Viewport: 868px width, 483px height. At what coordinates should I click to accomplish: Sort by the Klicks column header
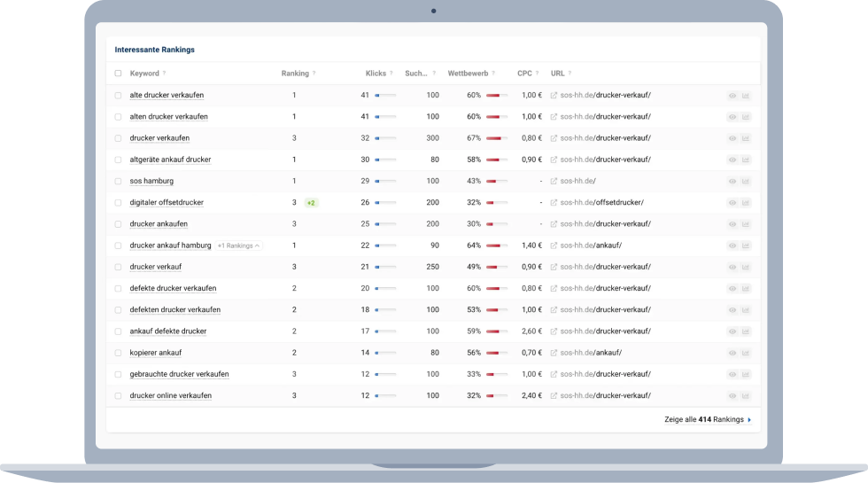pos(376,74)
